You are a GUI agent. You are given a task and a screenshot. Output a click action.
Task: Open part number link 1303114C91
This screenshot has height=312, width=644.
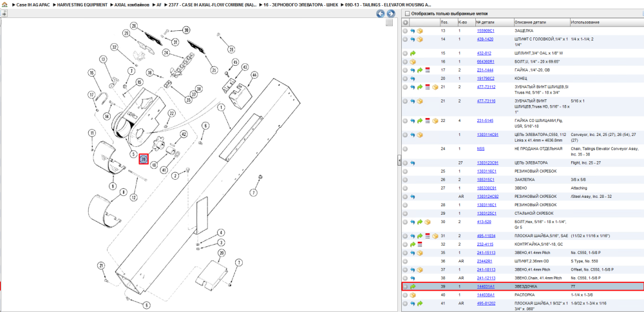pyautogui.click(x=488, y=135)
